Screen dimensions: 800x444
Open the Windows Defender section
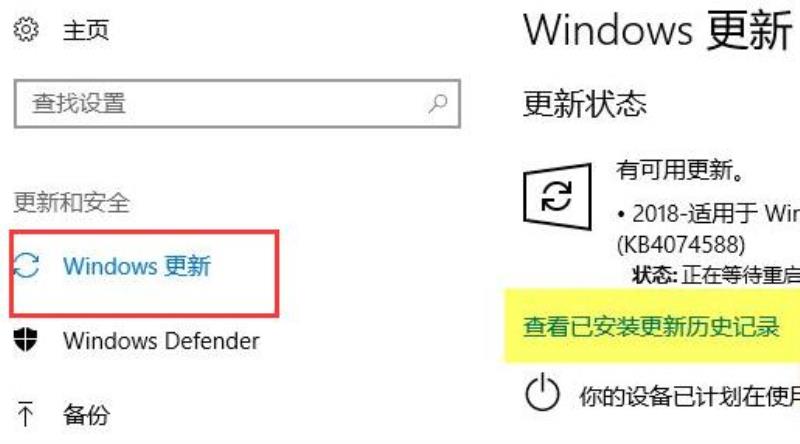point(161,340)
